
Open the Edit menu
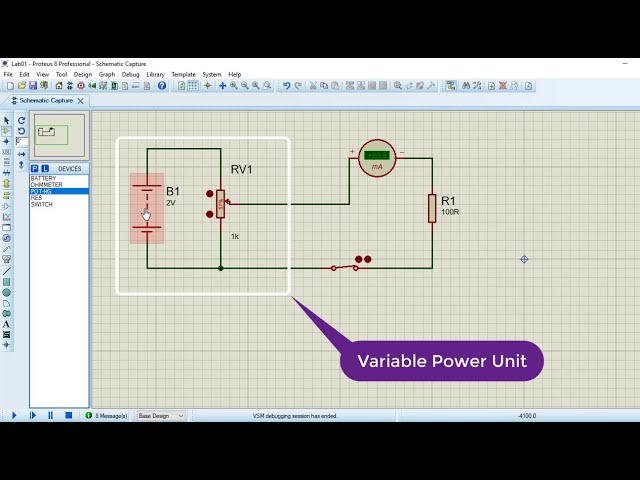tap(24, 74)
